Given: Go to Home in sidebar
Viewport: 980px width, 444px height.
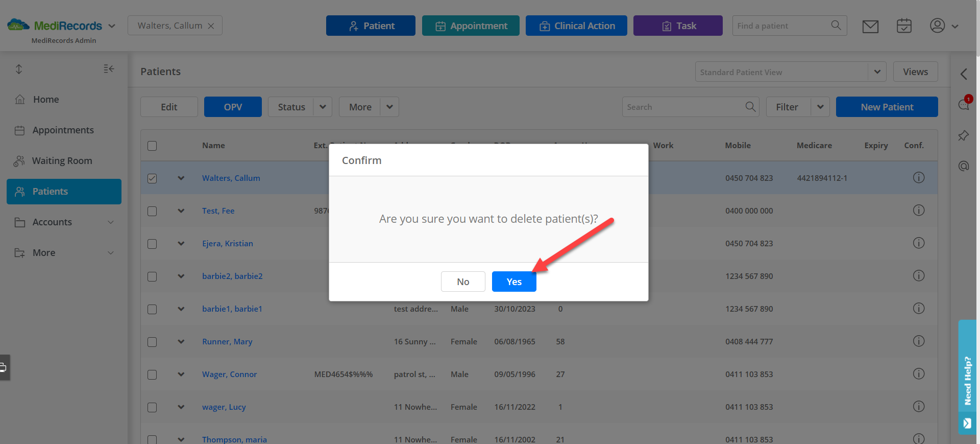Looking at the screenshot, I should (x=64, y=100).
